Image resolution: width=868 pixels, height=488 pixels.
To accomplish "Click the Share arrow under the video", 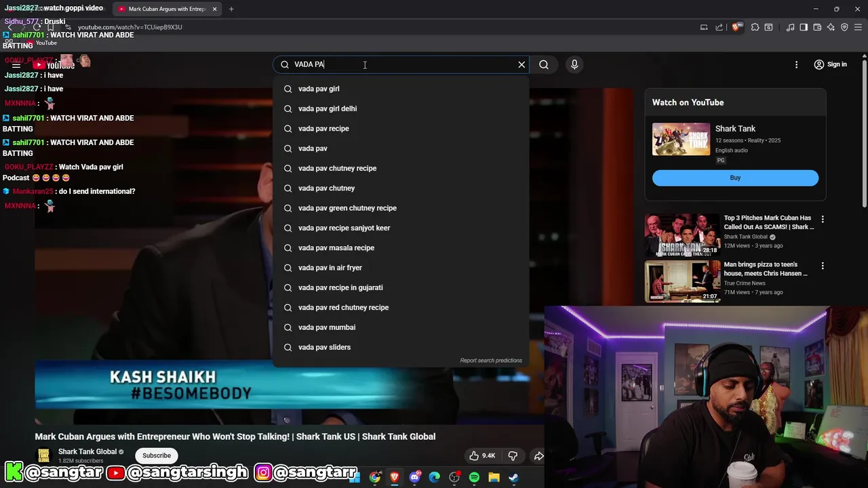I will coord(538,455).
